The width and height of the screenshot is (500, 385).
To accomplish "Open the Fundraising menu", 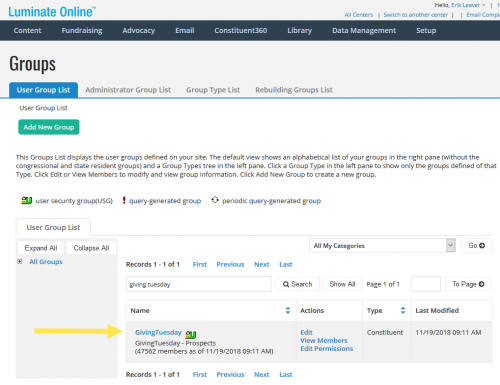I will coord(82,30).
